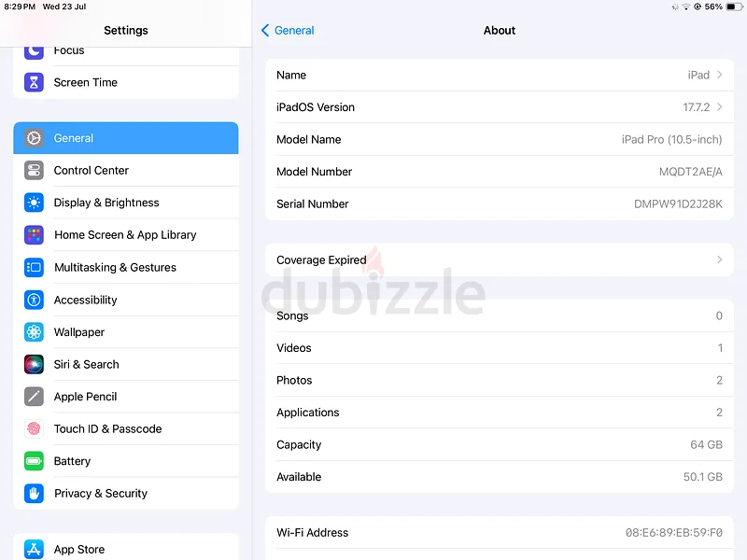
Task: Open Screen Time settings
Action: pos(126,82)
